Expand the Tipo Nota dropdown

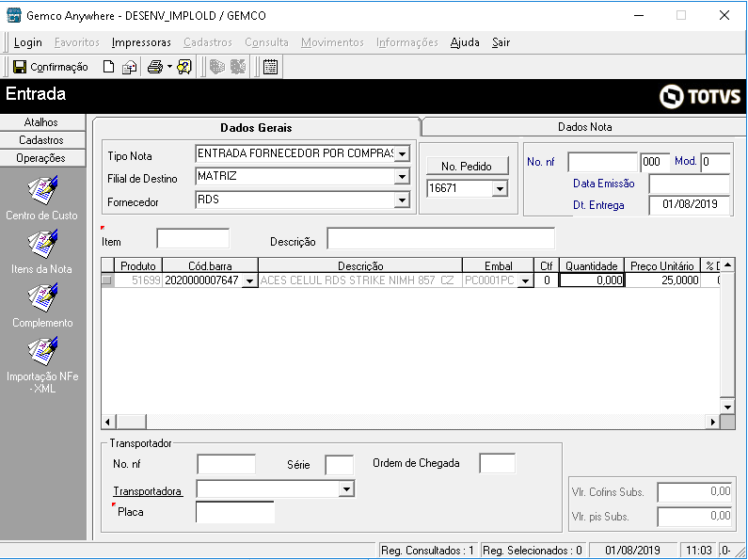click(x=402, y=154)
